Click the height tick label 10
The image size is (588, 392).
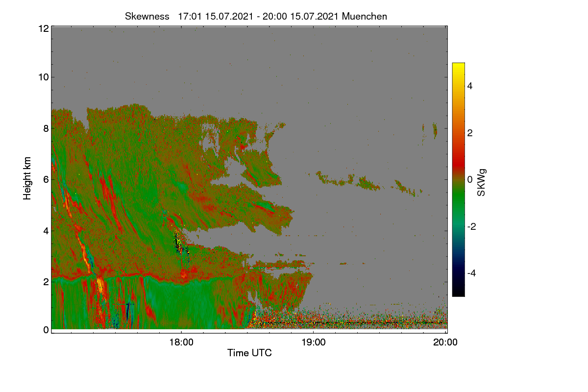(x=43, y=77)
